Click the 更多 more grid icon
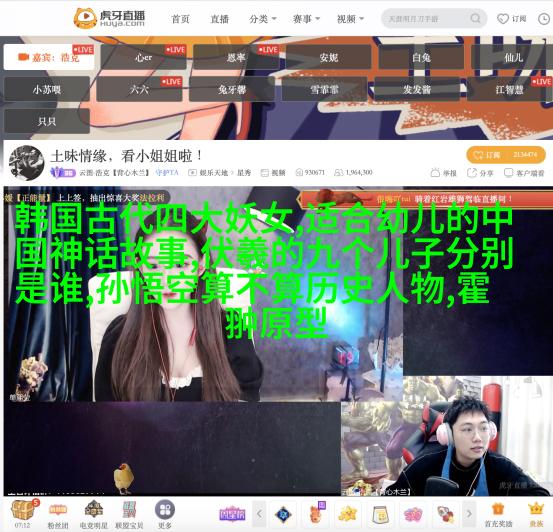Screen dimensions: 553x532 [x=165, y=510]
